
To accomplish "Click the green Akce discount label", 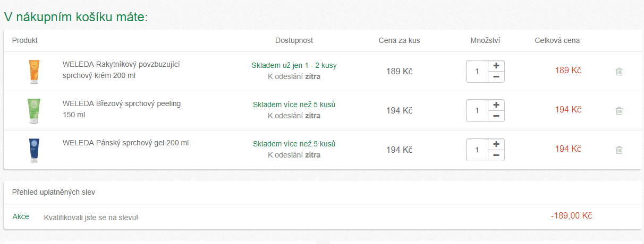I will click(21, 216).
